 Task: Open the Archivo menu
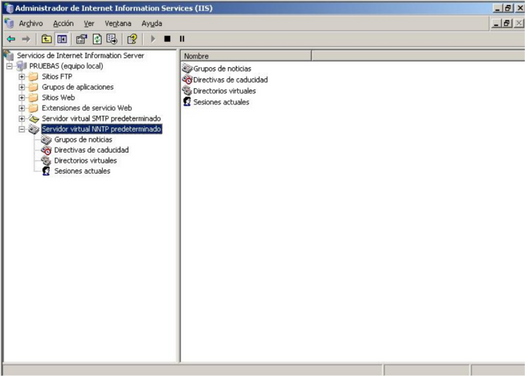[31, 23]
